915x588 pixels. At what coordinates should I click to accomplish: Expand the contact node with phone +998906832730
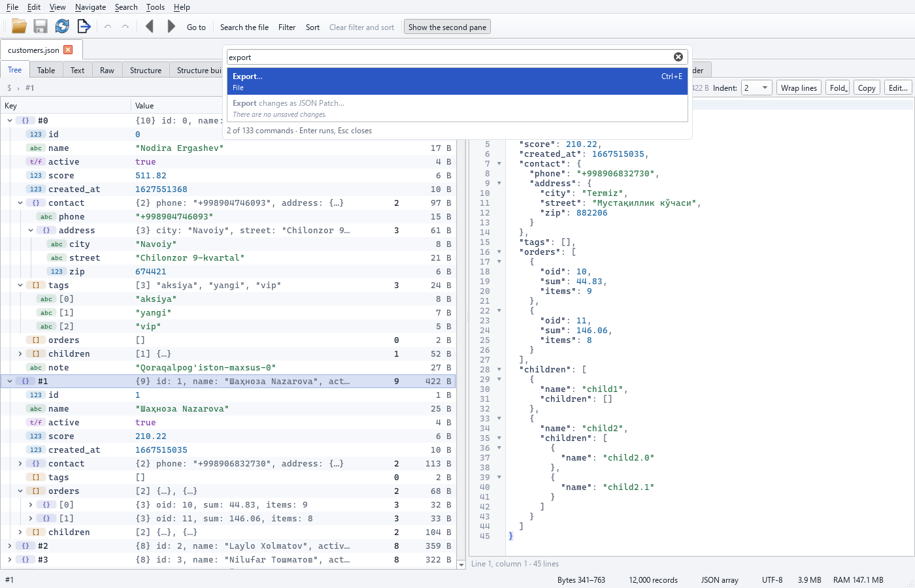pyautogui.click(x=20, y=463)
